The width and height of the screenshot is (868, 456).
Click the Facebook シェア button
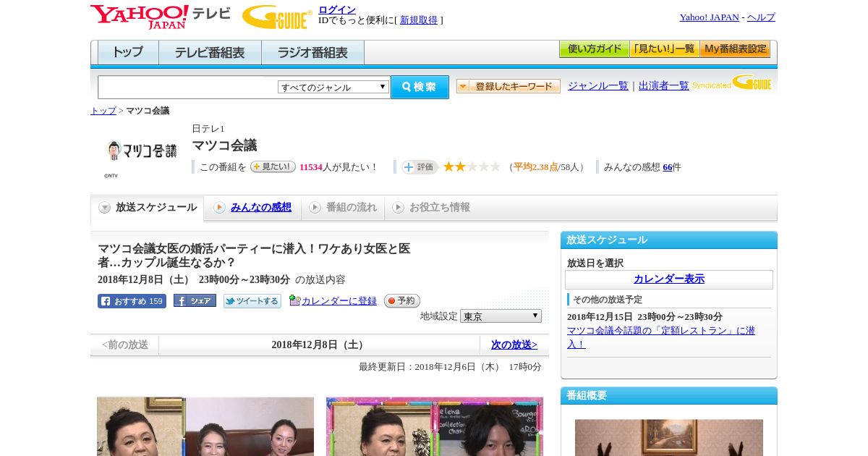coord(195,300)
